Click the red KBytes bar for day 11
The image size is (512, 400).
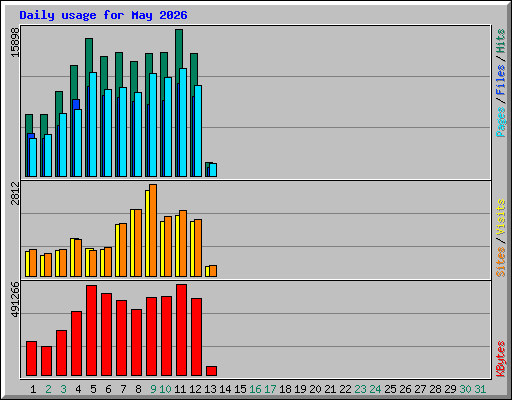click(x=181, y=330)
